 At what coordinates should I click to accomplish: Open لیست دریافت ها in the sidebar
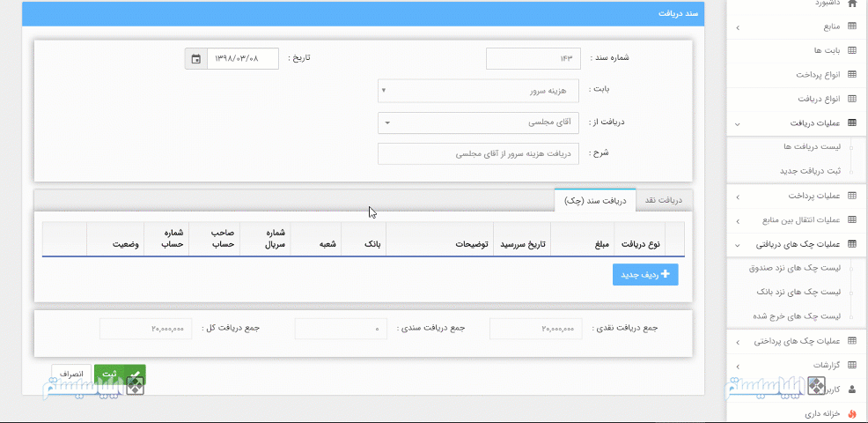[x=813, y=147]
